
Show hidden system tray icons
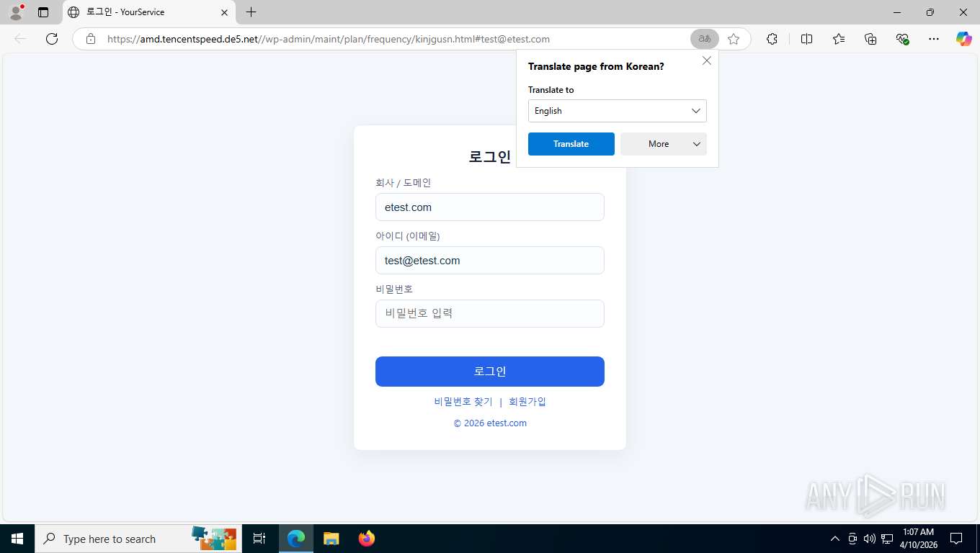835,539
